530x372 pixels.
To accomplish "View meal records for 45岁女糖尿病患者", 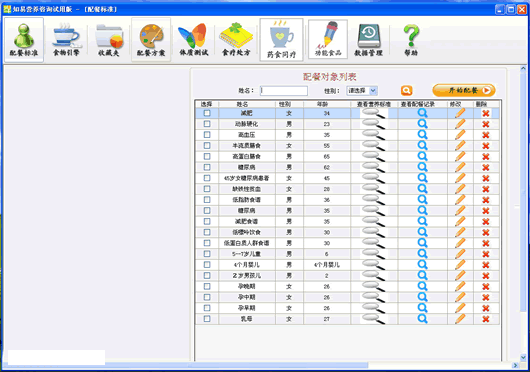I will pyautogui.click(x=422, y=178).
